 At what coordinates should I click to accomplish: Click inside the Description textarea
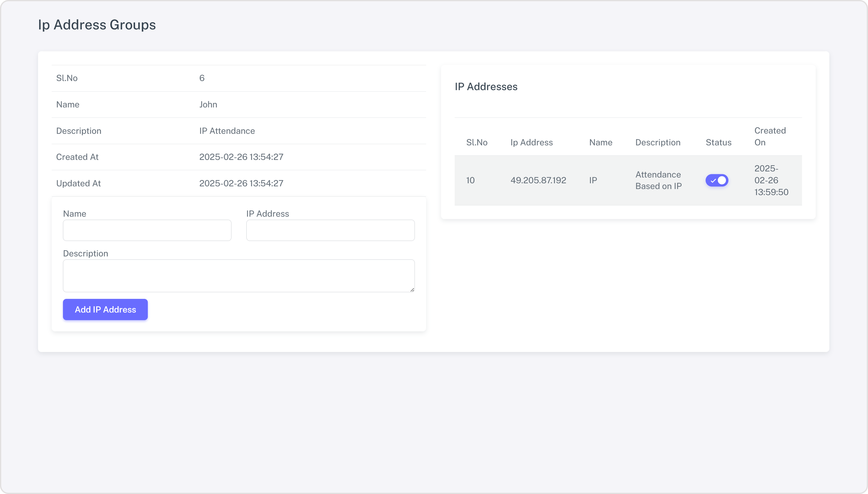[x=239, y=276]
